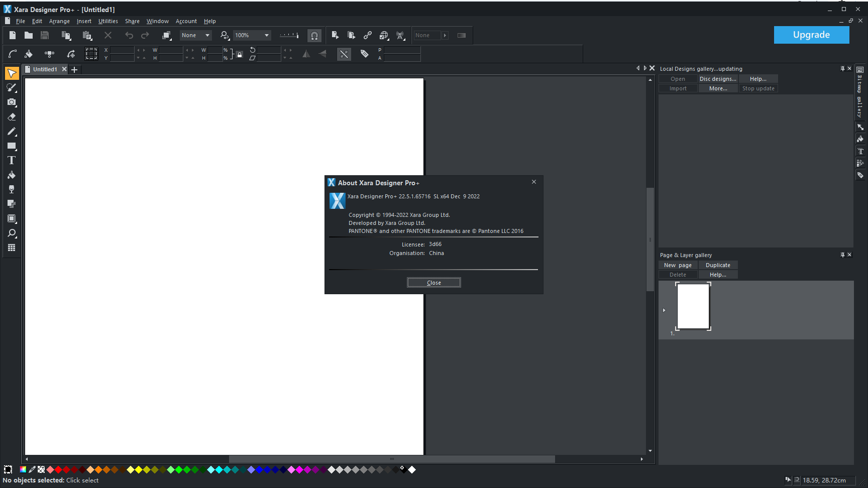Click the Paste clipboard icon

87,35
